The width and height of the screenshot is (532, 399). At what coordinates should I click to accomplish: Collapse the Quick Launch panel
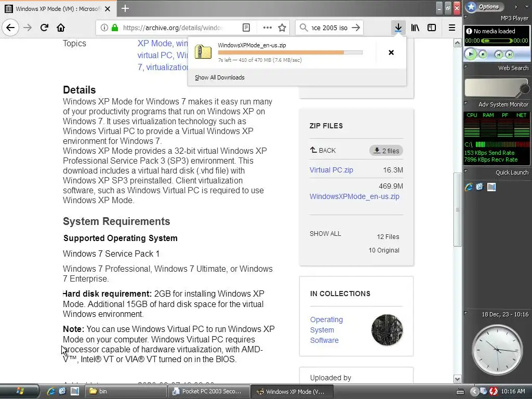(466, 171)
